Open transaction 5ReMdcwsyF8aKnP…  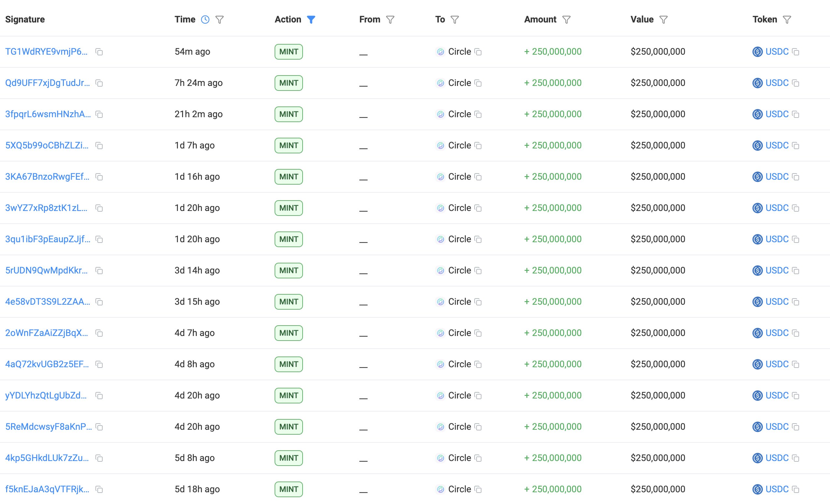tap(49, 427)
